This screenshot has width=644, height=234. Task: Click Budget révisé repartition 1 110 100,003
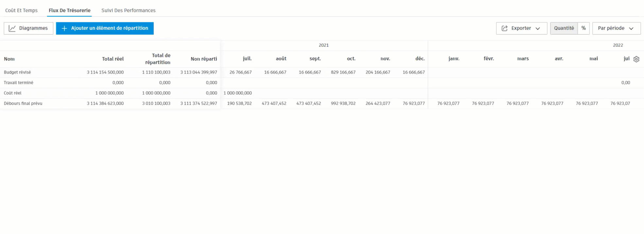pyautogui.click(x=156, y=72)
